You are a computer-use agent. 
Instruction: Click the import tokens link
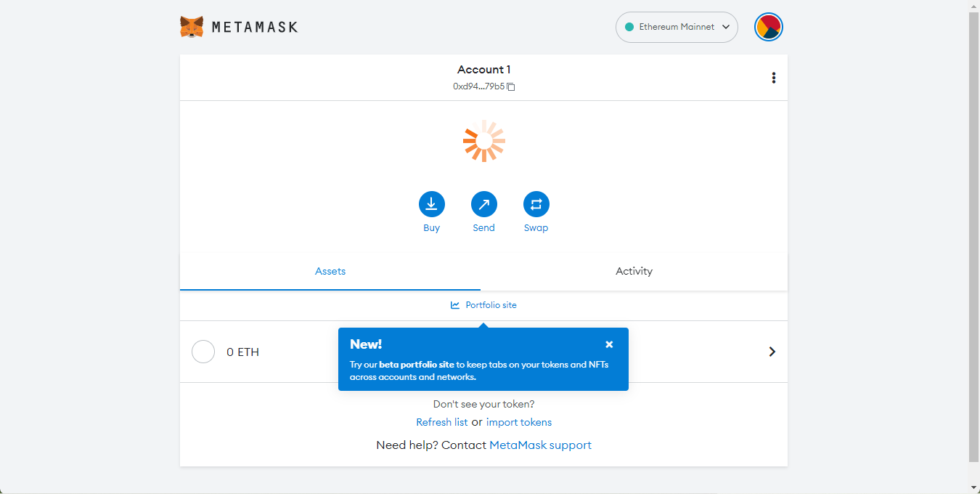519,422
